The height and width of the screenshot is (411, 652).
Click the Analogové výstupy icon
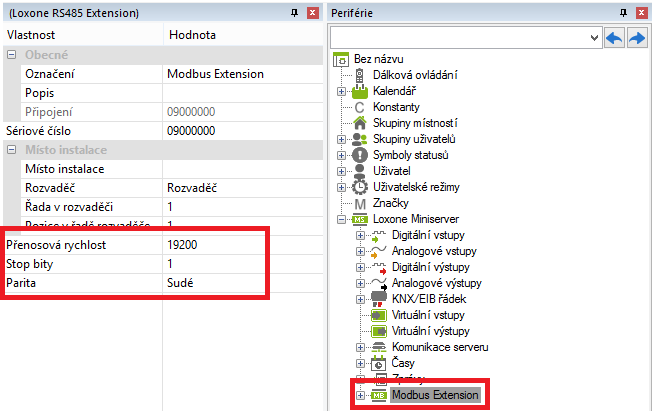(379, 283)
